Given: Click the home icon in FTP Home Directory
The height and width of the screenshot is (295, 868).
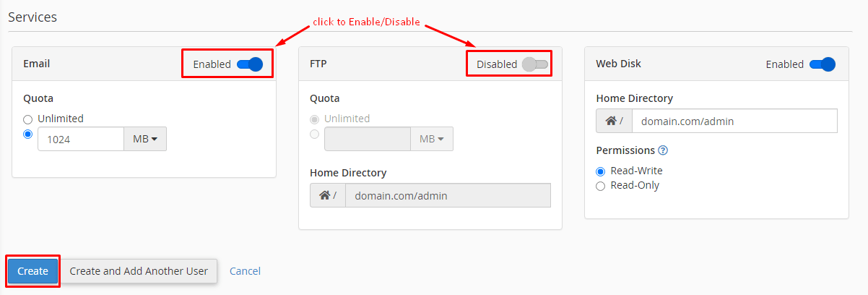Looking at the screenshot, I should [324, 195].
